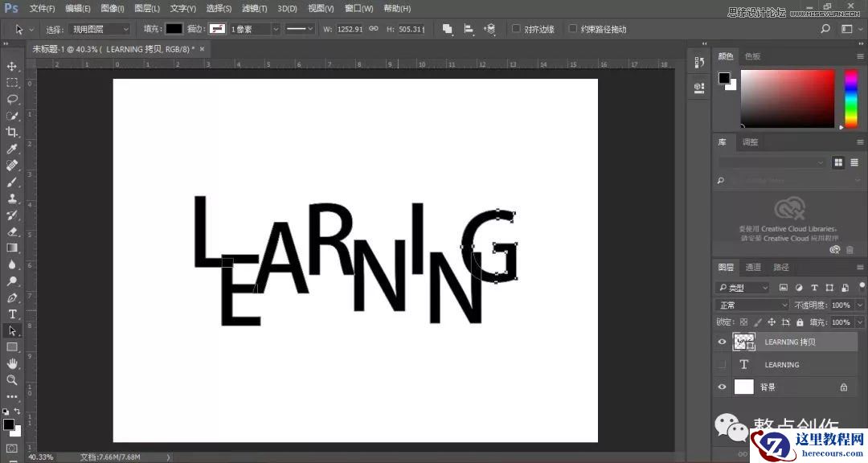
Task: Select the Crop tool
Action: (11, 133)
